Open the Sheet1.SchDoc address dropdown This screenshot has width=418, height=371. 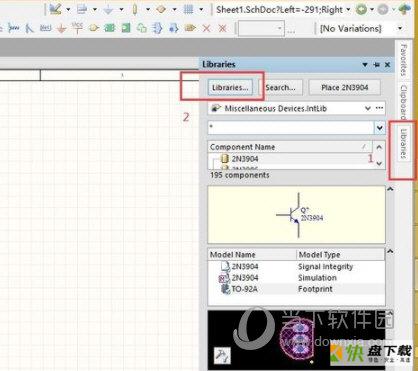point(348,9)
